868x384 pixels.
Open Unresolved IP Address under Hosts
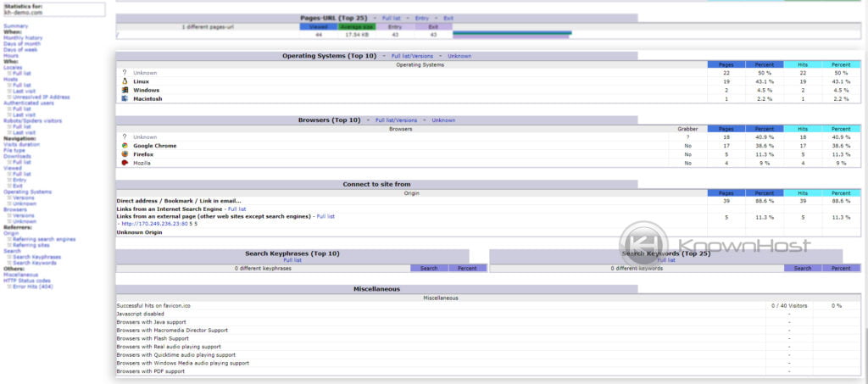click(x=41, y=97)
